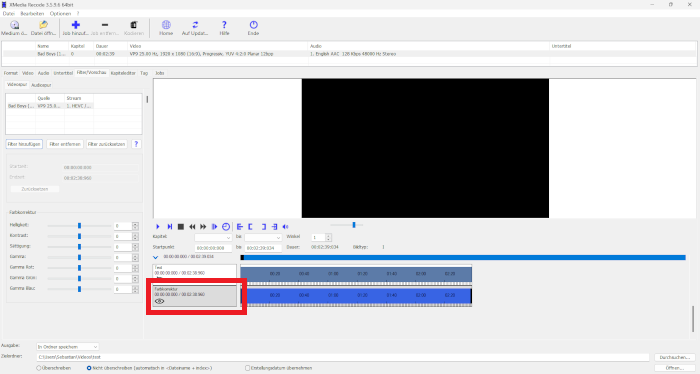The height and width of the screenshot is (374, 700).
Task: Click the blue preview position bar
Action: [x=463, y=258]
